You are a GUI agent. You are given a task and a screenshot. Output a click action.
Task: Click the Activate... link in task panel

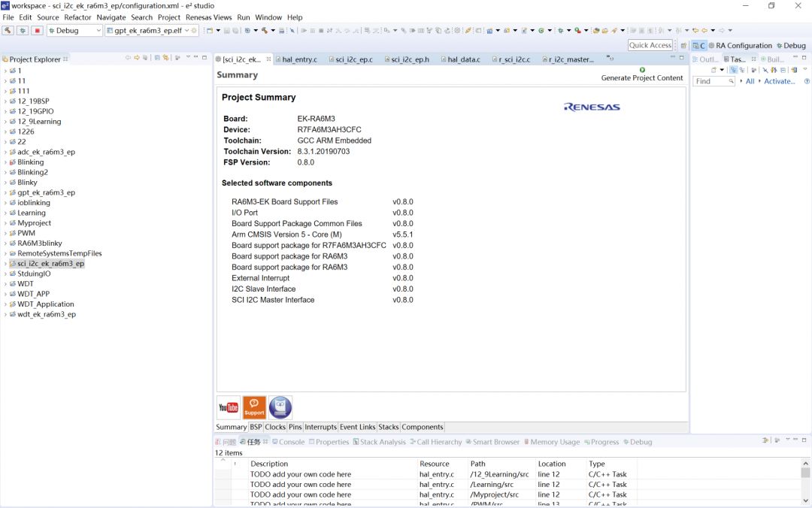click(780, 81)
